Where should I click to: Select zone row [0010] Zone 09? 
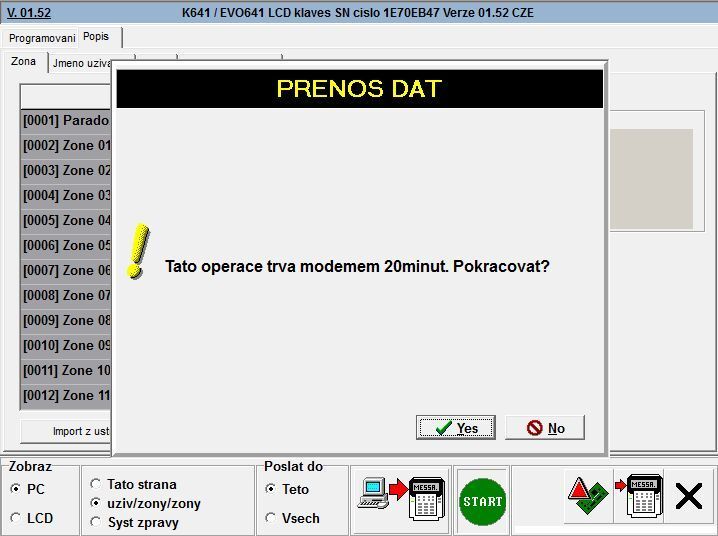pyautogui.click(x=66, y=345)
